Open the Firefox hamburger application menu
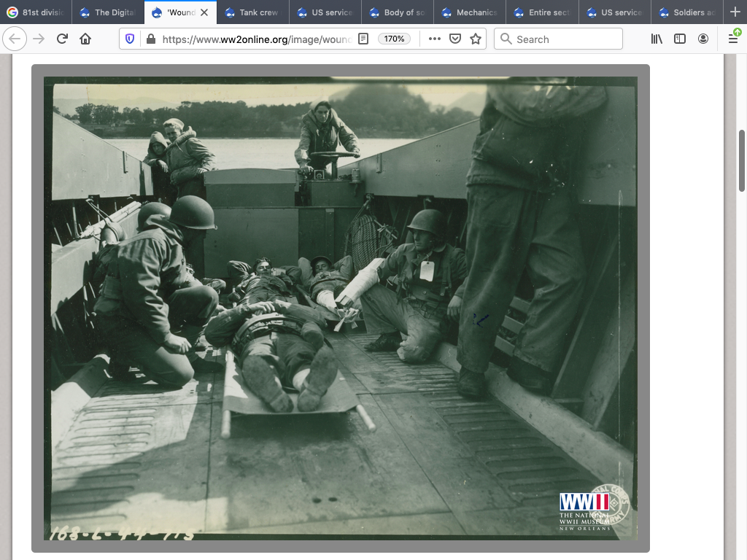This screenshot has height=560, width=747. click(x=733, y=38)
